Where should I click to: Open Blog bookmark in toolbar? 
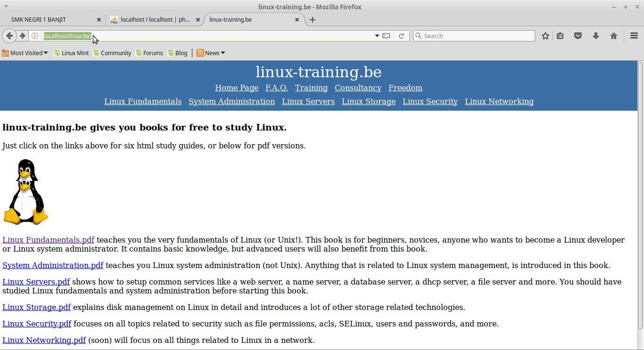pyautogui.click(x=177, y=53)
